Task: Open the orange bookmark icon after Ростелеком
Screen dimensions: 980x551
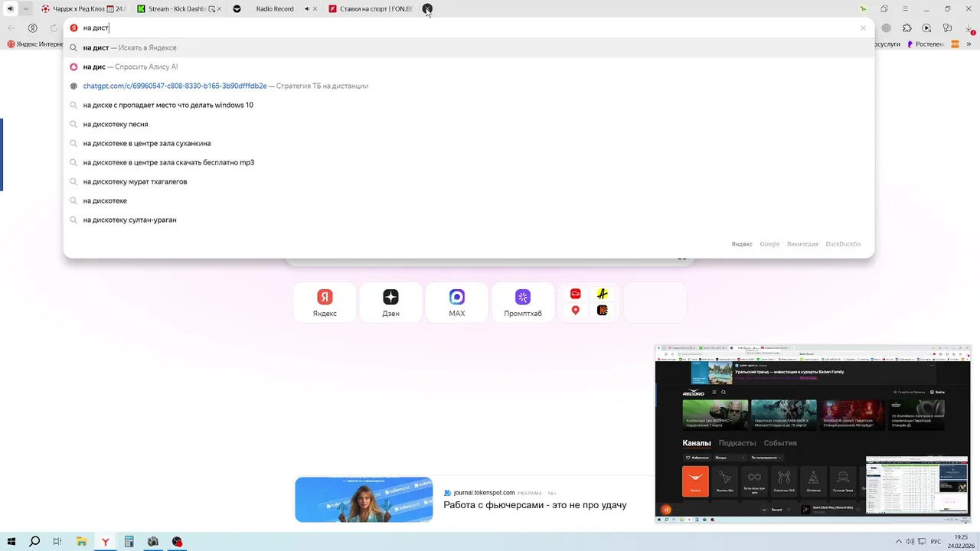Action: coord(955,44)
